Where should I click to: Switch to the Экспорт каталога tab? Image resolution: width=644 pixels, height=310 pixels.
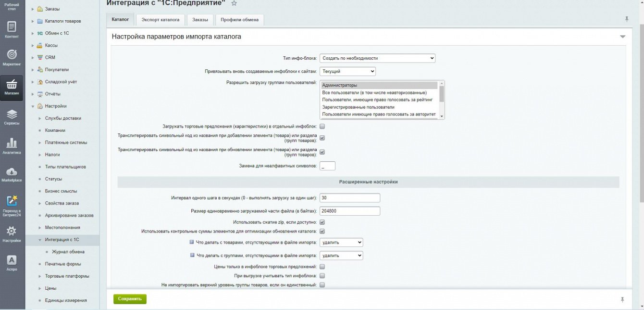pyautogui.click(x=161, y=20)
